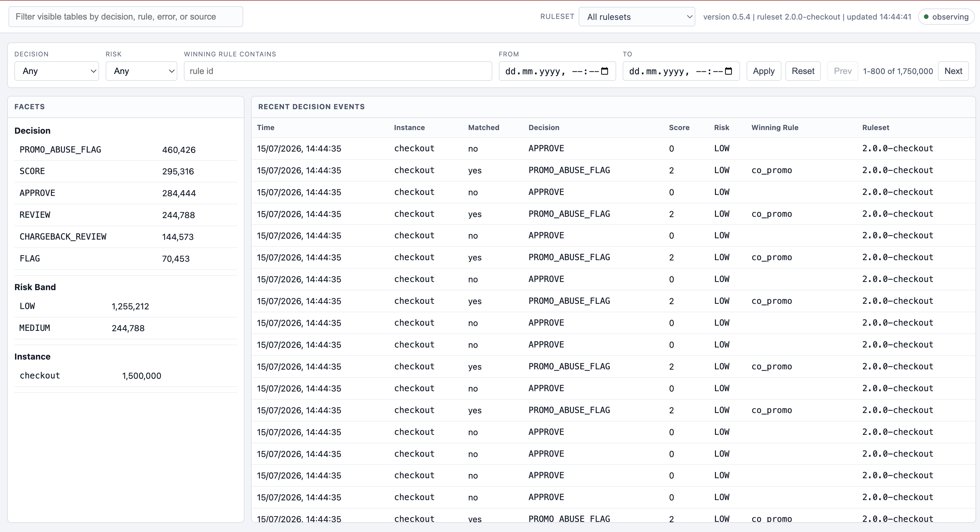This screenshot has width=980, height=532.
Task: Click the observing status badge
Action: [946, 17]
